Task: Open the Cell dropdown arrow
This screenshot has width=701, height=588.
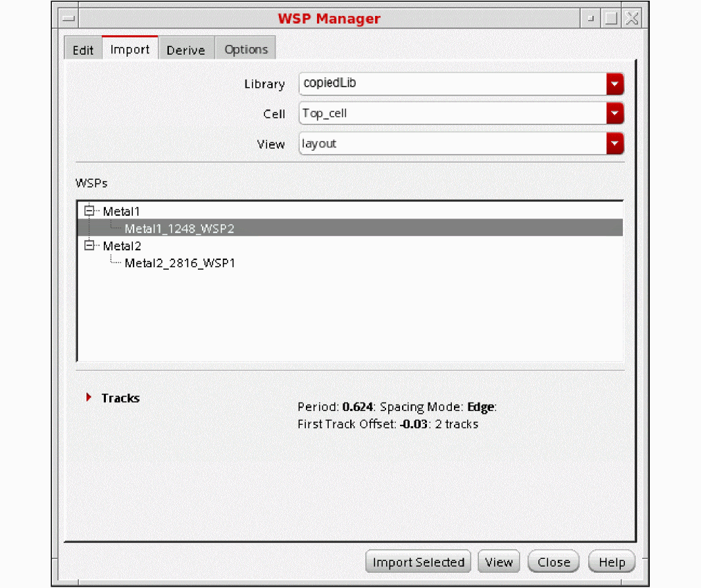Action: 614,113
